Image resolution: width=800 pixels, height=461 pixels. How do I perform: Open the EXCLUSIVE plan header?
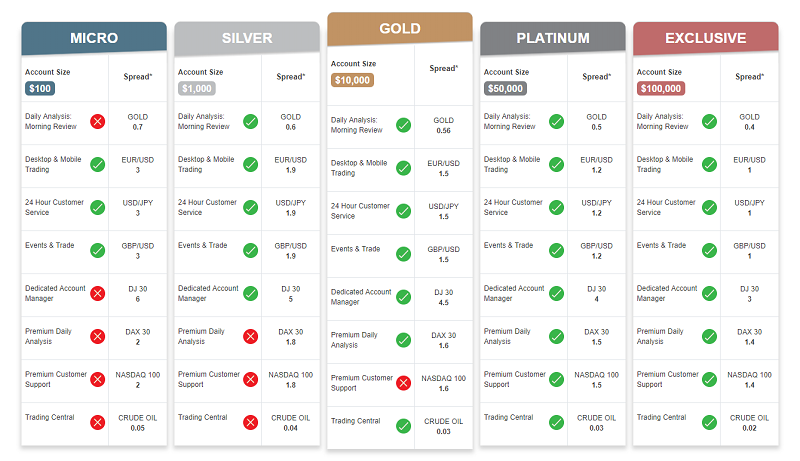(706, 38)
